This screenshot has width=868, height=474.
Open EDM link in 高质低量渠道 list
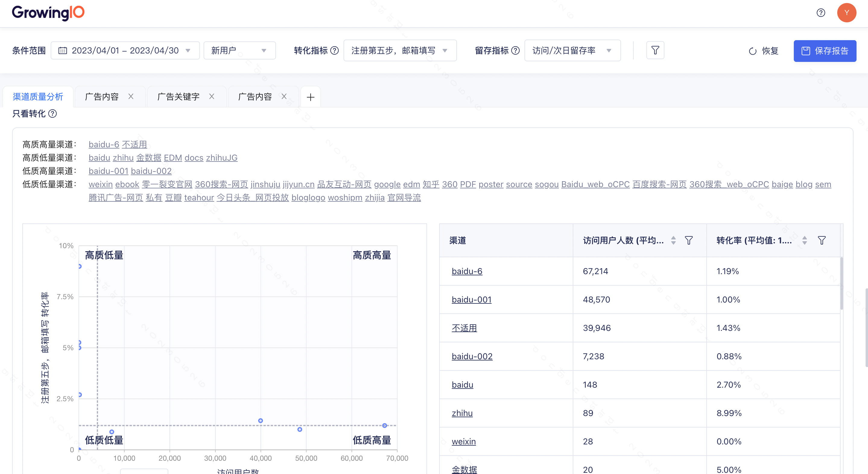pos(173,158)
